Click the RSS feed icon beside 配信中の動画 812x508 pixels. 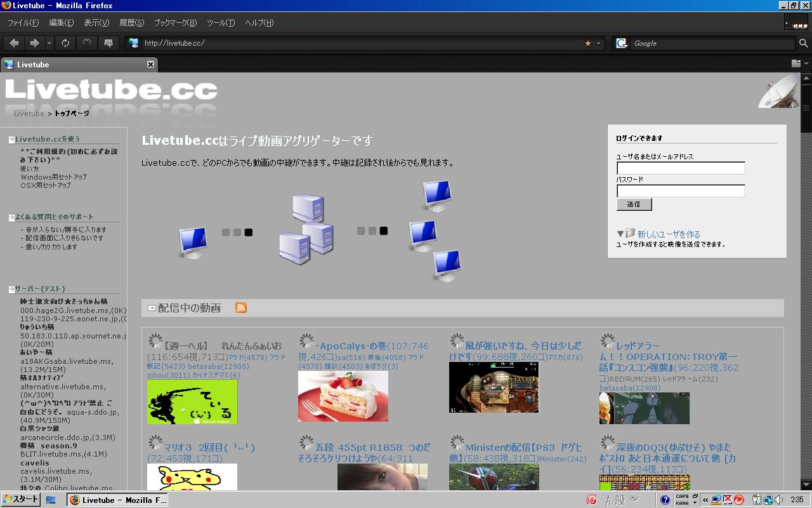click(241, 308)
